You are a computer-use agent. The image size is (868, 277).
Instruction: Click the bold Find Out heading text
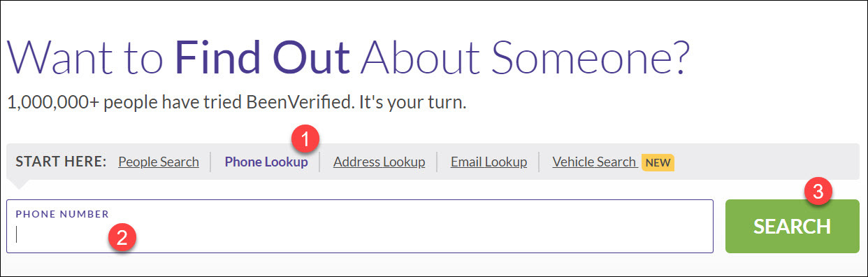click(262, 57)
